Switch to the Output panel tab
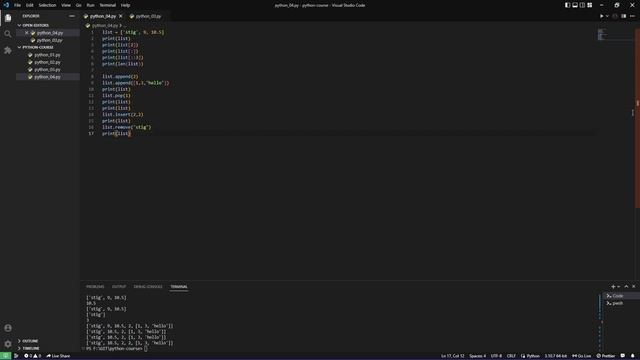 [x=119, y=287]
